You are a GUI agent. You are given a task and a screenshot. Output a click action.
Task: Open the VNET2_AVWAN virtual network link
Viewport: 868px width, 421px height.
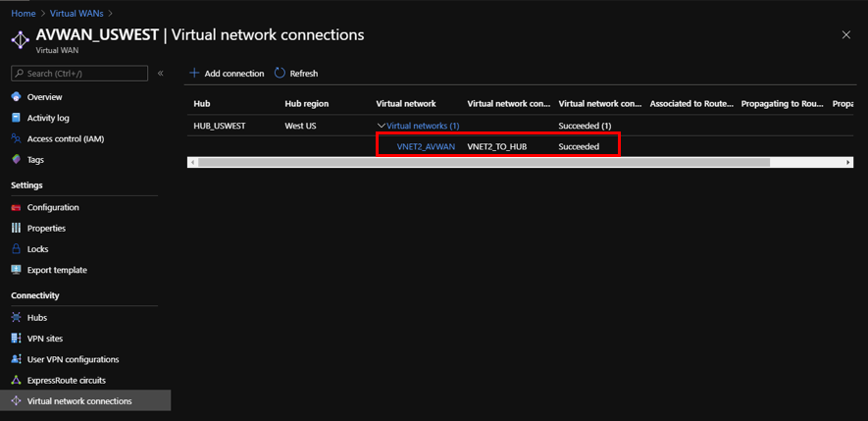click(x=427, y=147)
